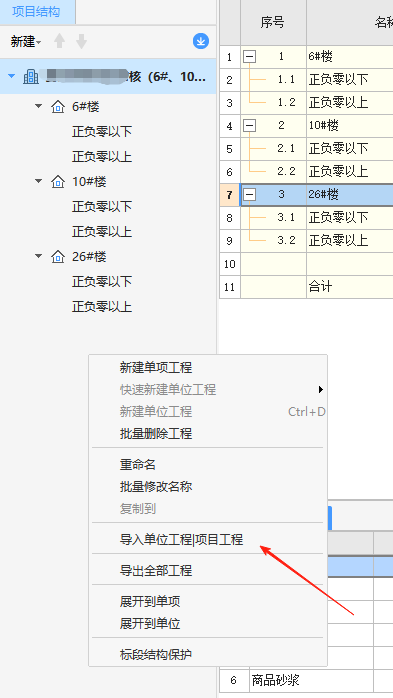Click 导出全部工程 menu entry

tap(156, 571)
